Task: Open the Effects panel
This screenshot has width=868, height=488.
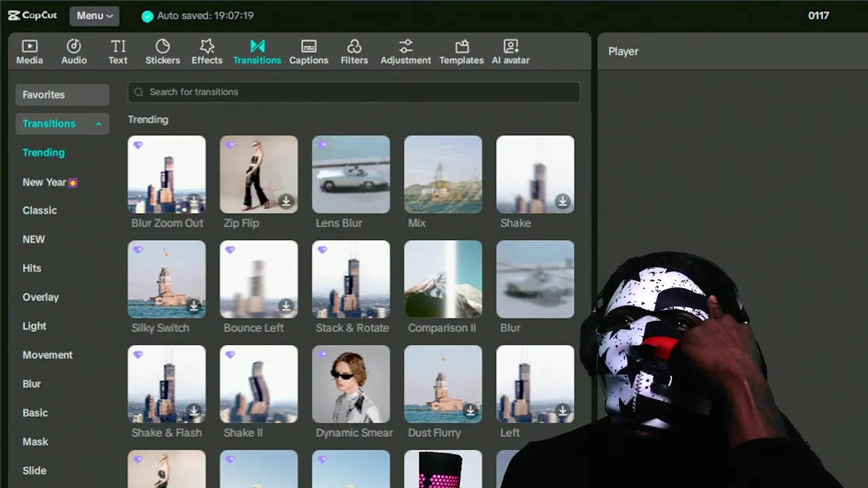Action: [207, 52]
